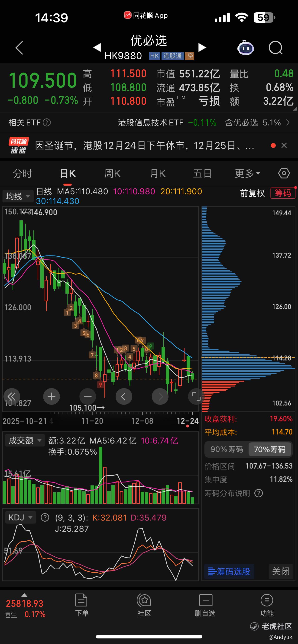Open the 筹码选股 button

pyautogui.click(x=229, y=571)
